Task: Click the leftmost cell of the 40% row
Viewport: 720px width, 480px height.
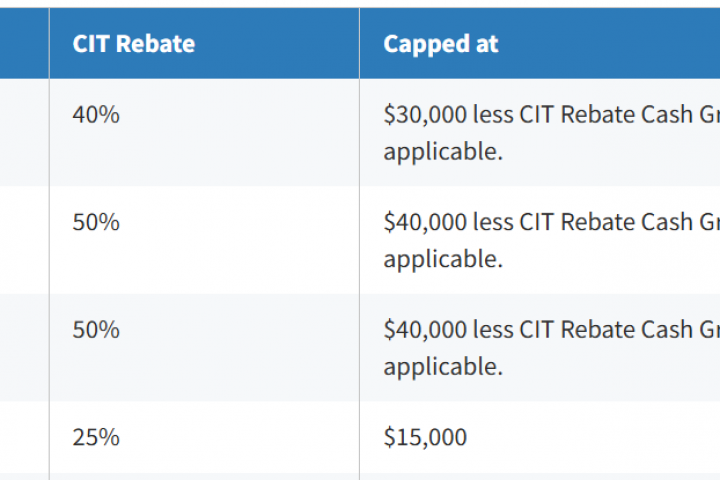Action: coord(24,132)
